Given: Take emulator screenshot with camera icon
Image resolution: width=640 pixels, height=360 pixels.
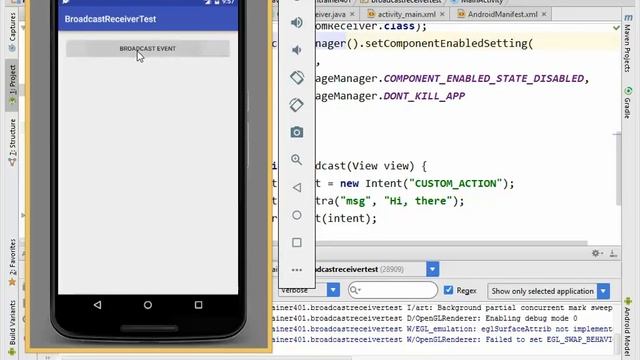Looking at the screenshot, I should click(x=297, y=132).
